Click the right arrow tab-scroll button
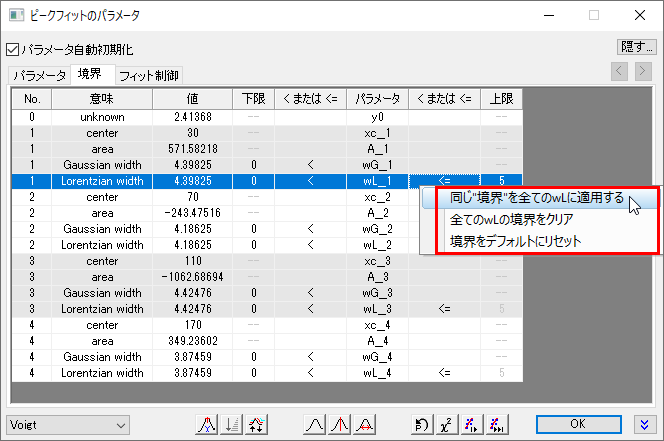This screenshot has width=664, height=441. pos(643,71)
